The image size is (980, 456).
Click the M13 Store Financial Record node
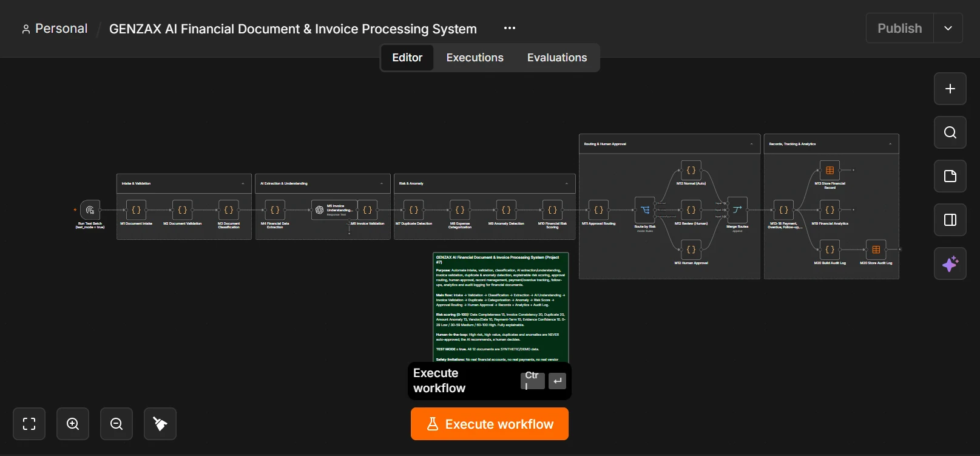pos(830,171)
